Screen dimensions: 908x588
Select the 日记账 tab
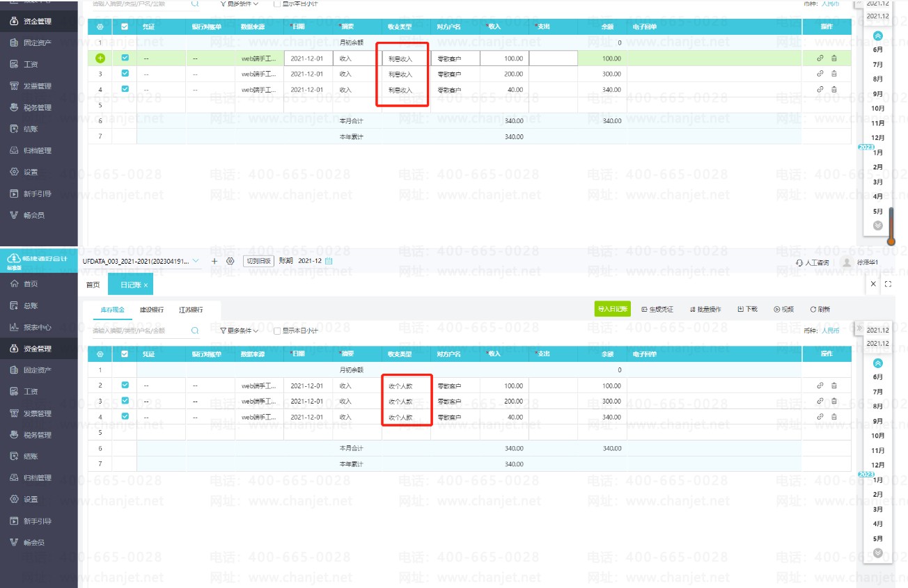click(131, 285)
